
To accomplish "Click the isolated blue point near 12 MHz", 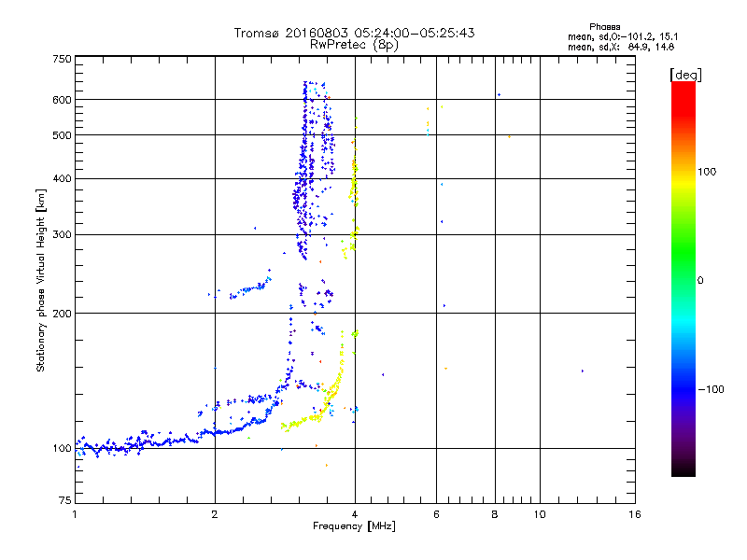I will point(582,371).
